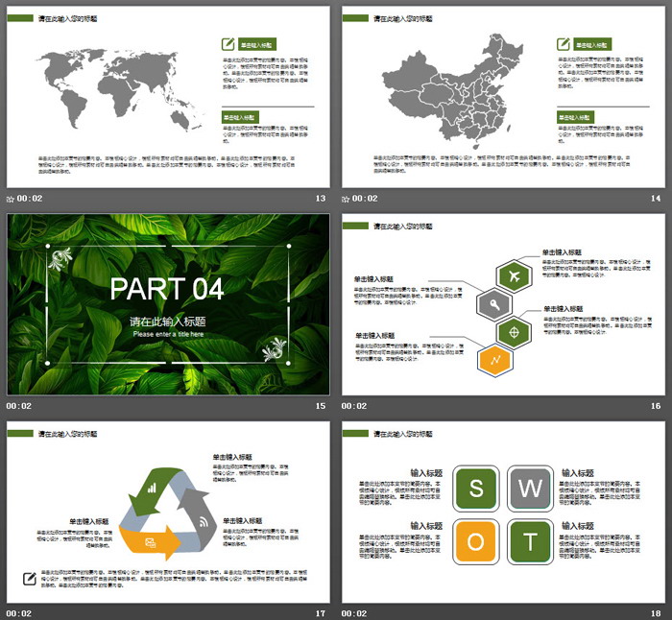Click the orange O tile in SWOT slide
The width and height of the screenshot is (672, 620).
[474, 542]
